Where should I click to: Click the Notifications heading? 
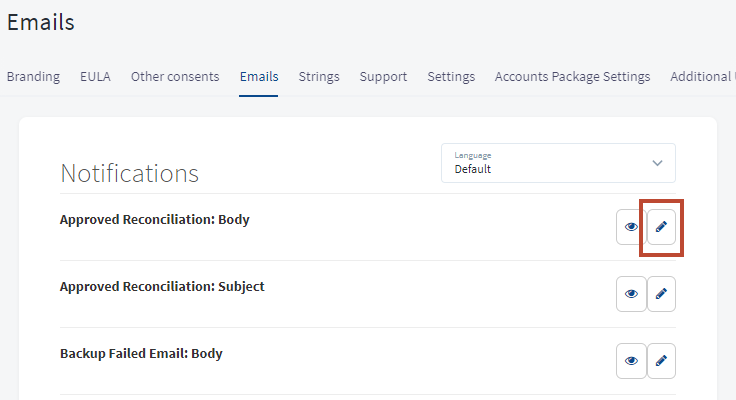[x=130, y=173]
